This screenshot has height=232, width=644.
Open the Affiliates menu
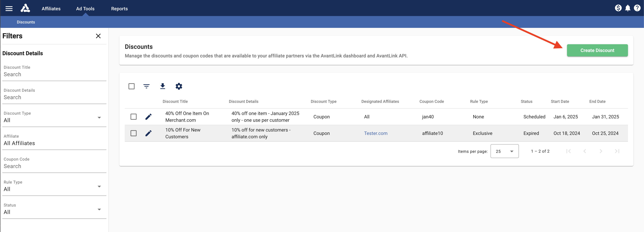point(51,9)
